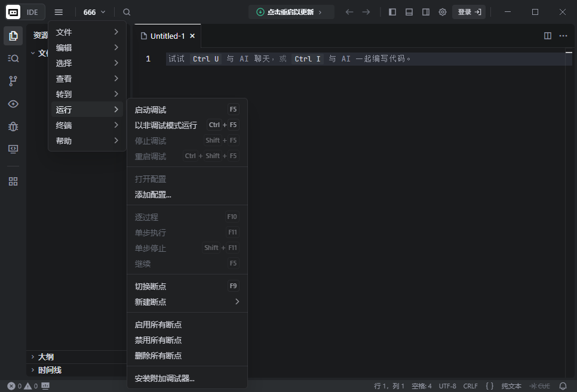Click CRLF line ending selector
This screenshot has height=392, width=577.
[471, 386]
